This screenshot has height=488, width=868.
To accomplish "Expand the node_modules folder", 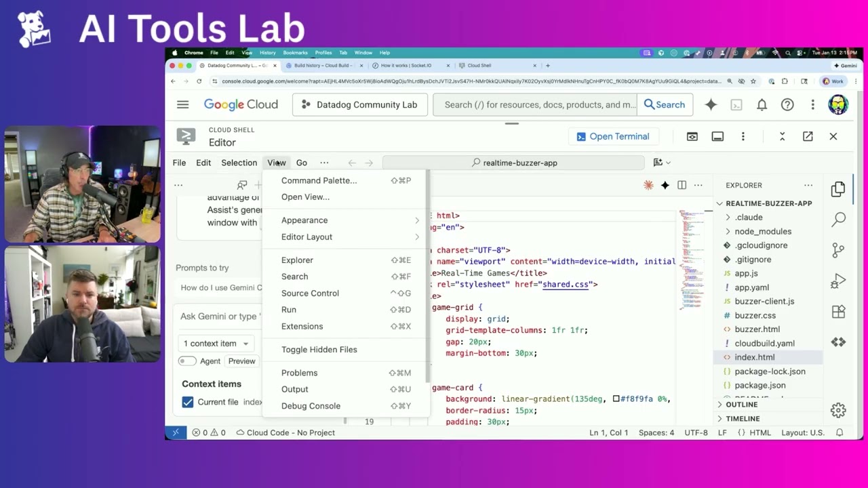I will tap(763, 231).
